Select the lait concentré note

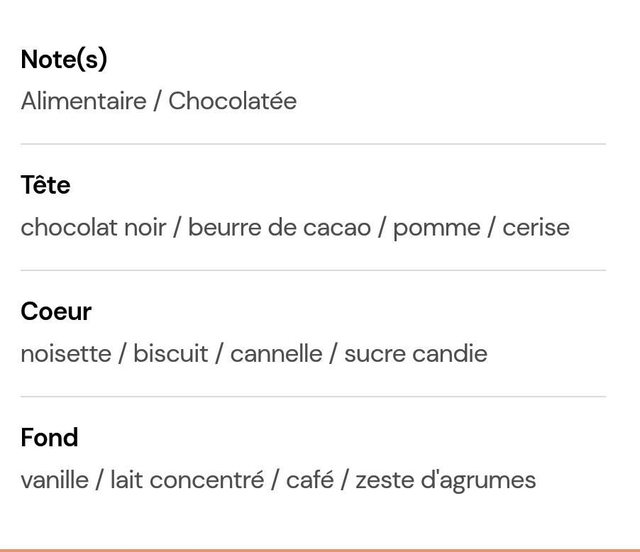pyautogui.click(x=187, y=480)
